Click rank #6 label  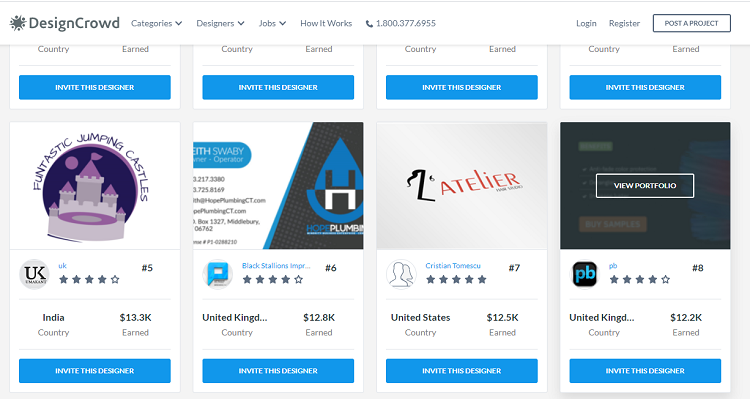click(331, 268)
